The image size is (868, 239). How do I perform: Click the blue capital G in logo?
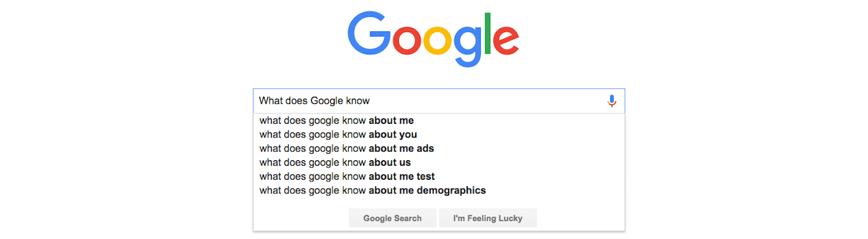click(x=369, y=34)
